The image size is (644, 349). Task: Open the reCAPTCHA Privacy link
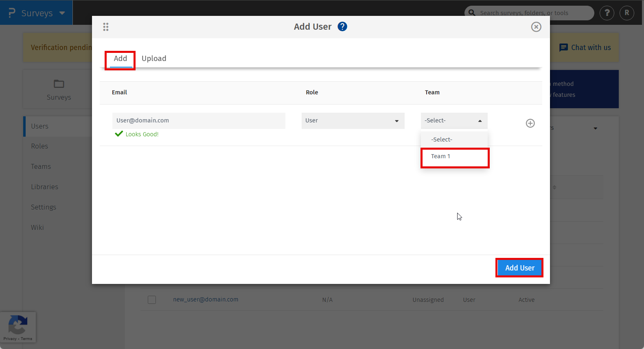pos(10,339)
